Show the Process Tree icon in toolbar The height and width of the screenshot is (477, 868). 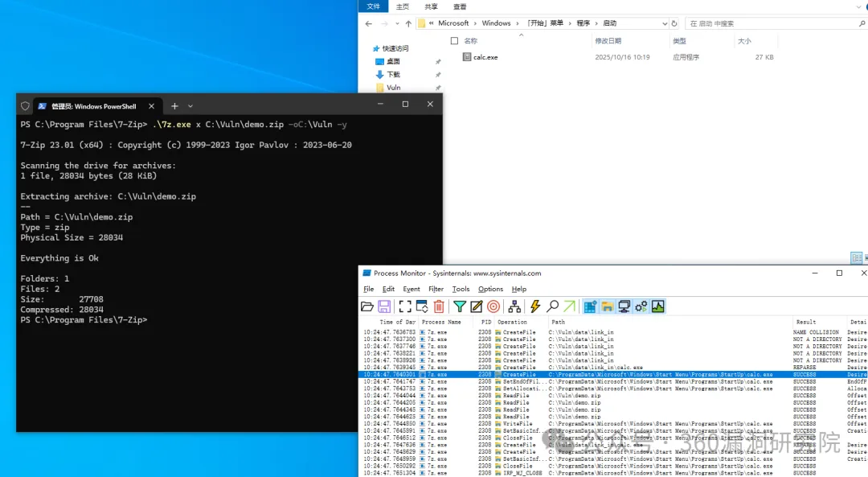pos(514,306)
